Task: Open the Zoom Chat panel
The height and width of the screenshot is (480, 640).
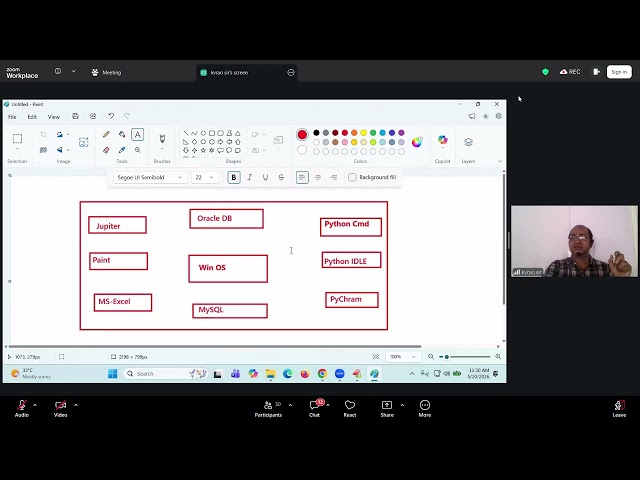Action: [314, 408]
